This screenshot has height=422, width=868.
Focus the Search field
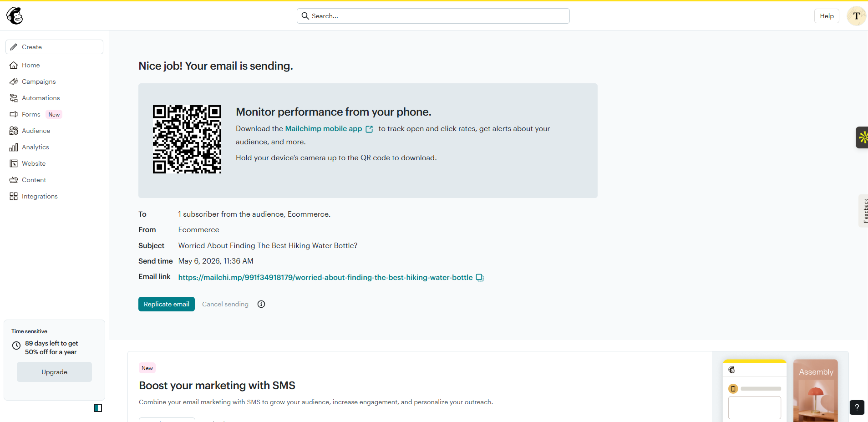click(x=433, y=16)
